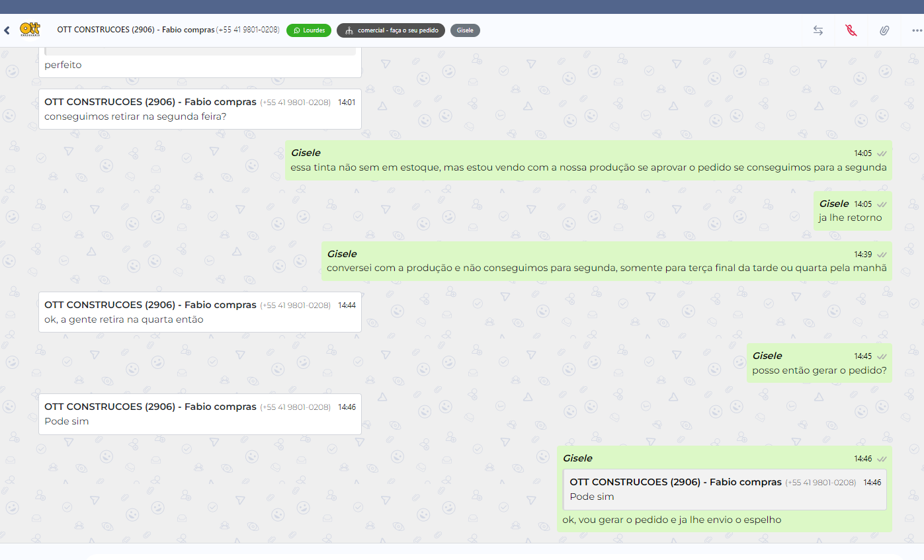Click the 'comercial - faça o seu pedido' department tag

(391, 30)
